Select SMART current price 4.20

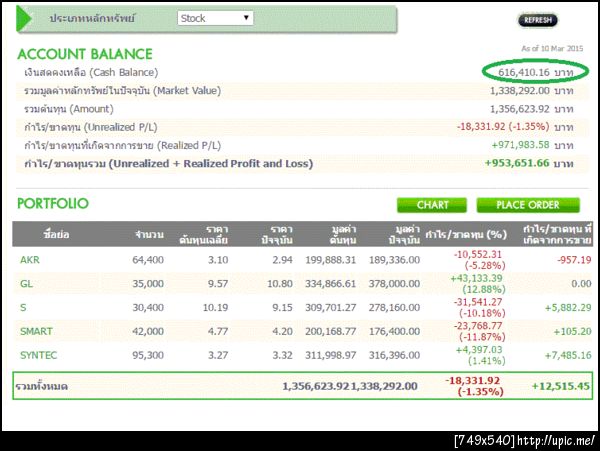pyautogui.click(x=282, y=331)
